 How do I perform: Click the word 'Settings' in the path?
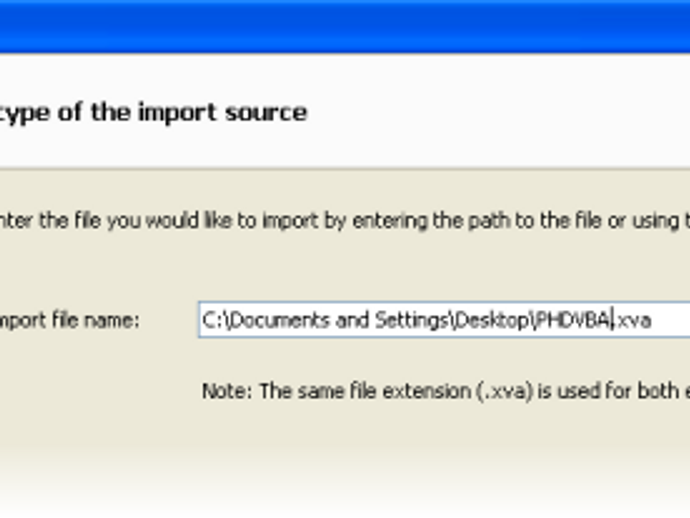click(412, 320)
